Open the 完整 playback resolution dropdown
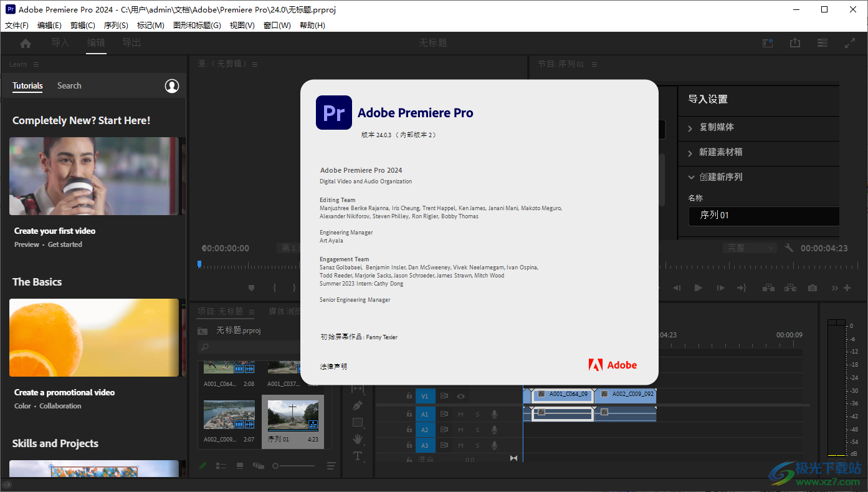Viewport: 868px width, 492px height. (x=750, y=248)
